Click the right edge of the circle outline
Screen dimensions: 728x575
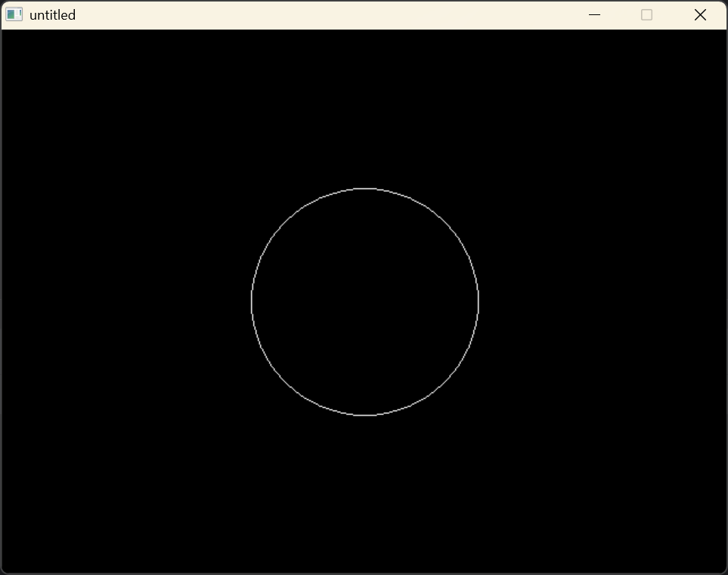(478, 301)
